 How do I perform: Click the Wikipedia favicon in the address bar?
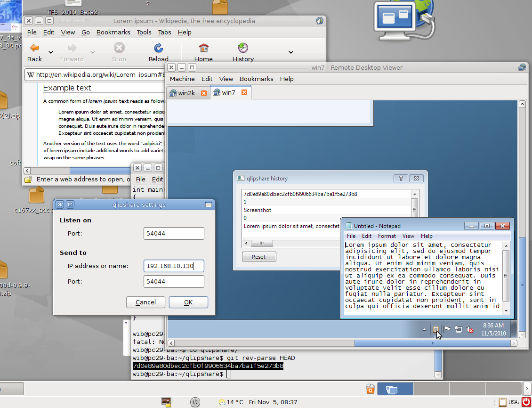31,75
